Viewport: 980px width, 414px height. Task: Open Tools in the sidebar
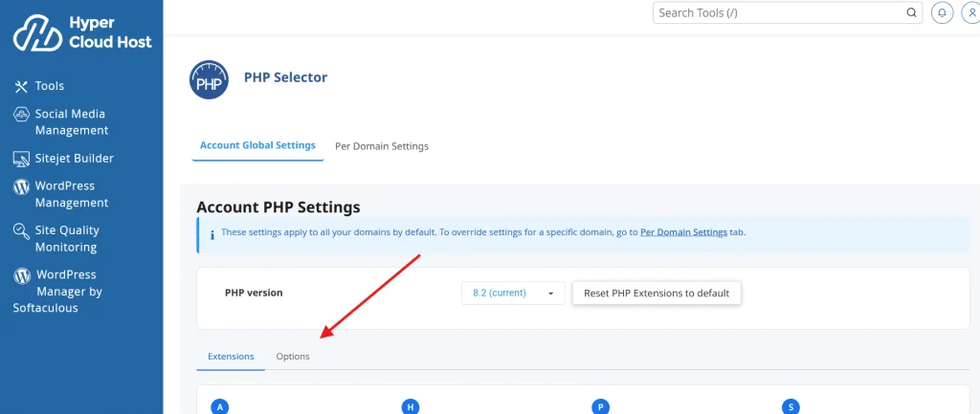click(38, 86)
